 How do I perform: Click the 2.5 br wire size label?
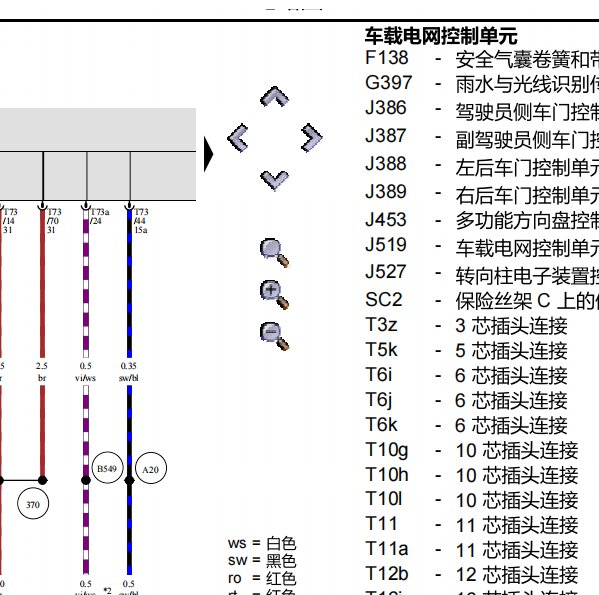[42, 372]
